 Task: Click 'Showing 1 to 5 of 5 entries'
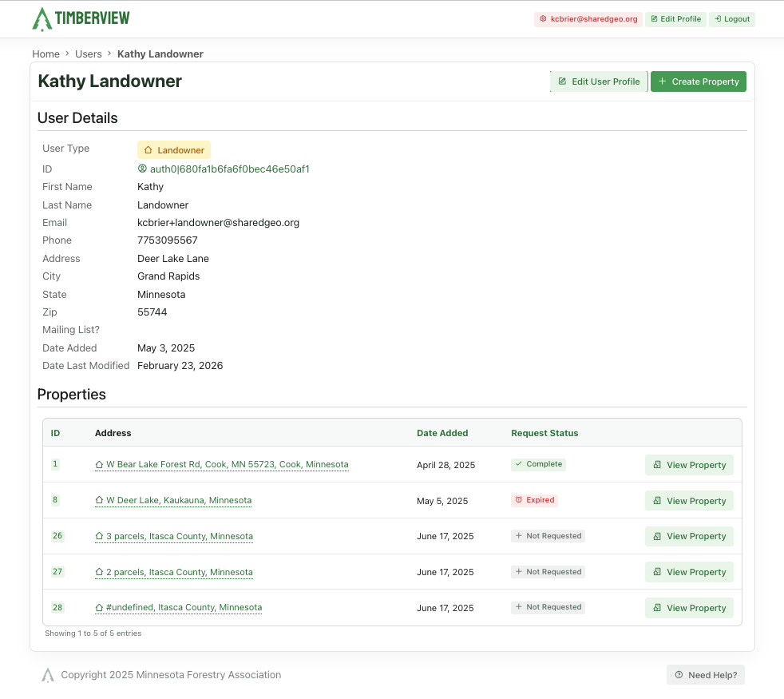pyautogui.click(x=93, y=633)
